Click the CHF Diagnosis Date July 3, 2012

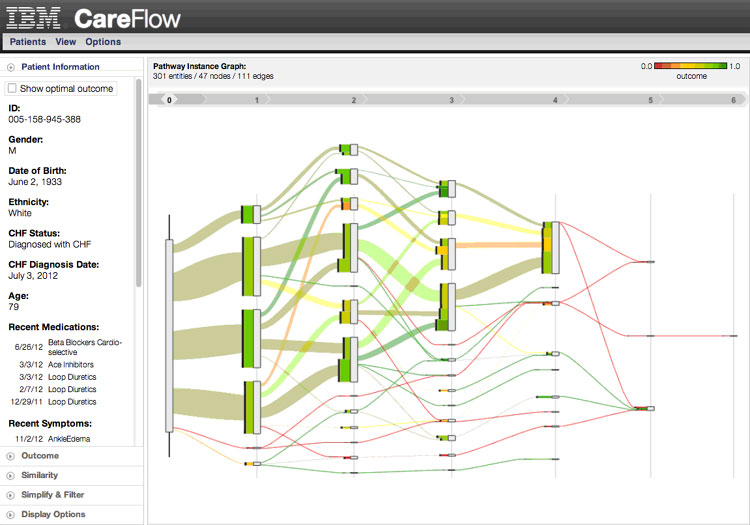(x=33, y=276)
